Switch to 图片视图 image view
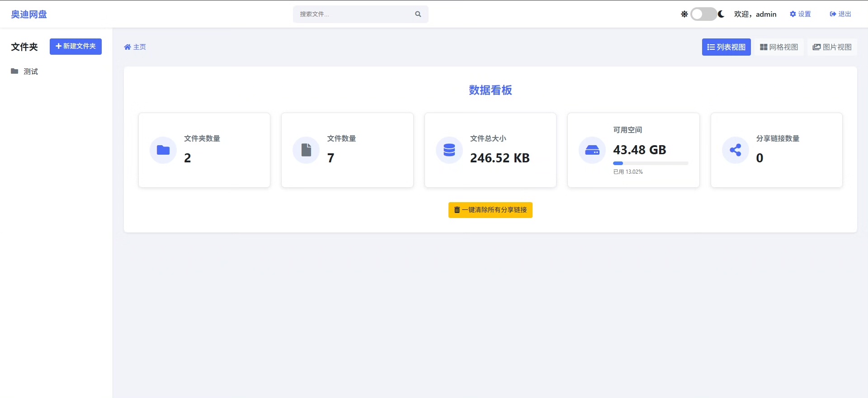The height and width of the screenshot is (398, 868). click(x=832, y=47)
